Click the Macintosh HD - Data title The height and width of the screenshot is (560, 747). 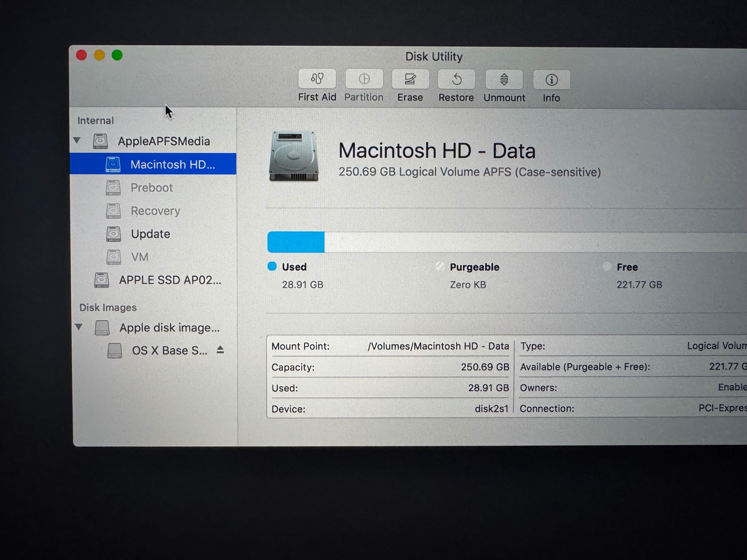(437, 151)
